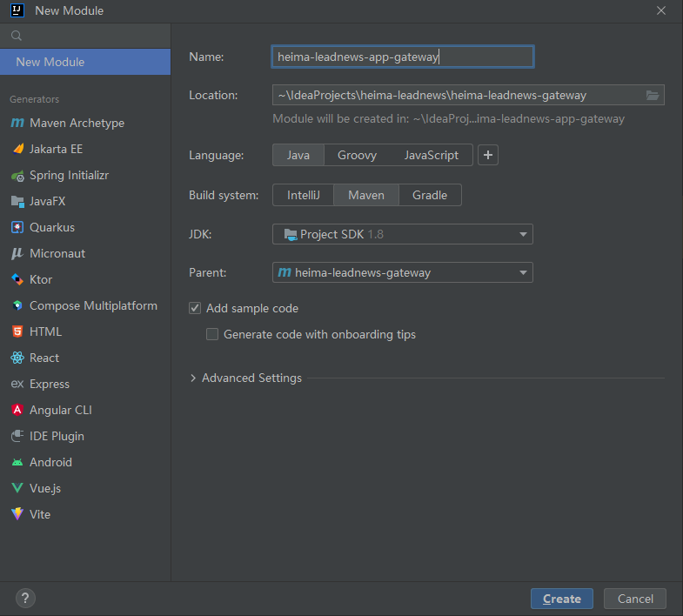Switch build system to Gradle

click(x=430, y=195)
